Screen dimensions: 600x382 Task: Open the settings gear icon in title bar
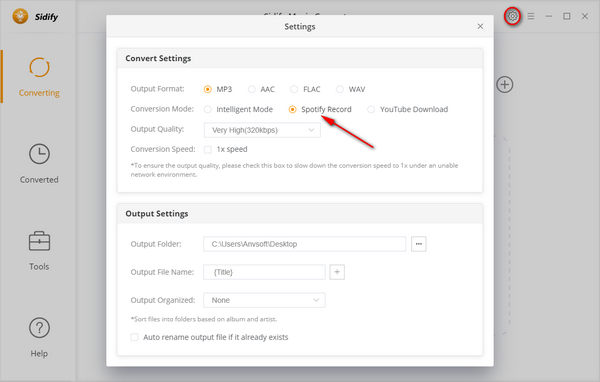512,16
